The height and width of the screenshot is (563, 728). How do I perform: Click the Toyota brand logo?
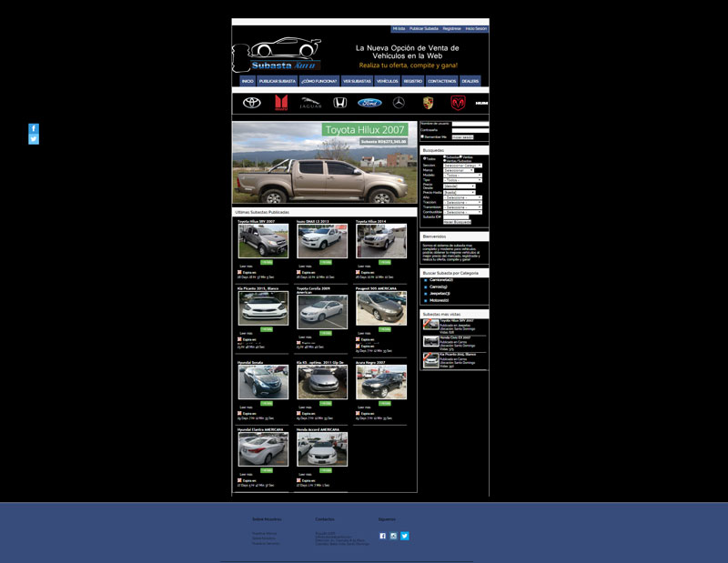(x=252, y=103)
